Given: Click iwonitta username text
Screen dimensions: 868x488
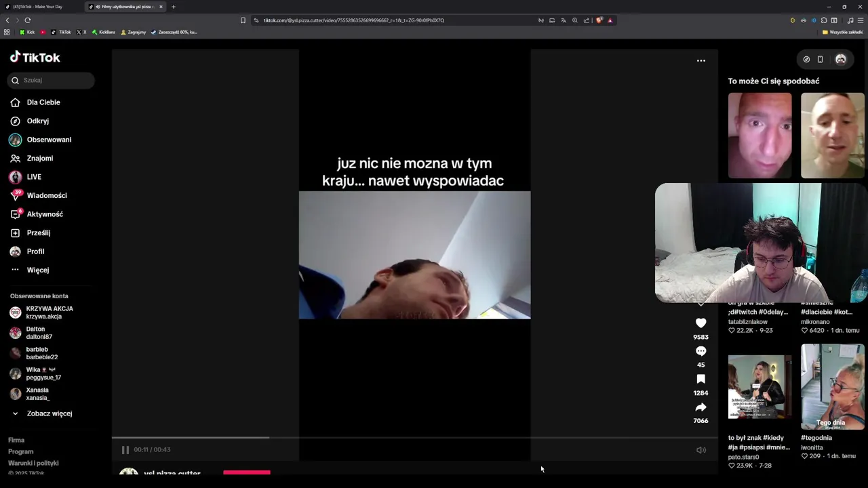Looking at the screenshot, I should 812,447.
